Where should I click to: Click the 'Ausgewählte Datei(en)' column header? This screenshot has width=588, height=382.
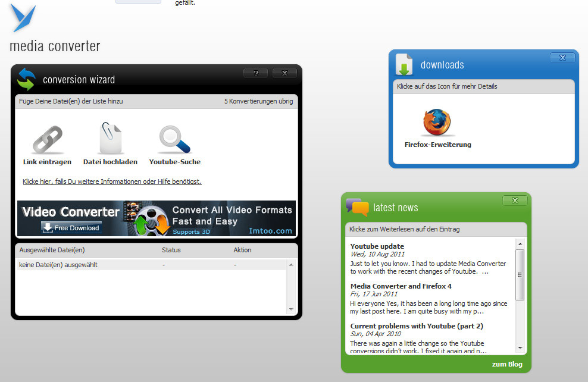coord(52,250)
